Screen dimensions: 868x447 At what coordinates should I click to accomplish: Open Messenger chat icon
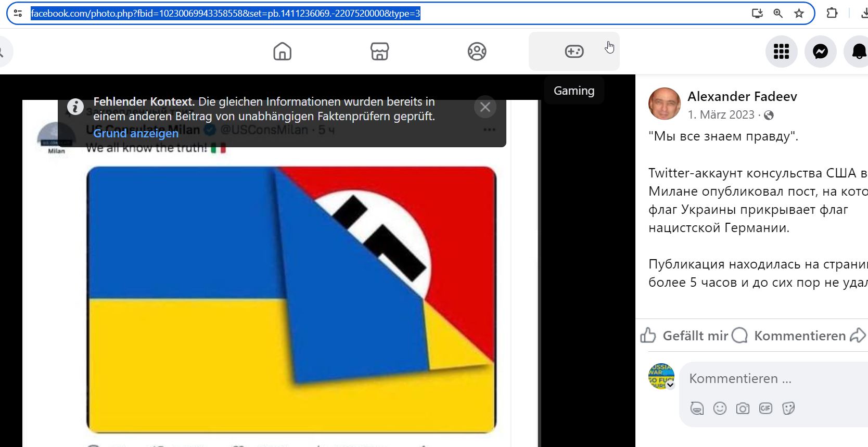point(820,52)
